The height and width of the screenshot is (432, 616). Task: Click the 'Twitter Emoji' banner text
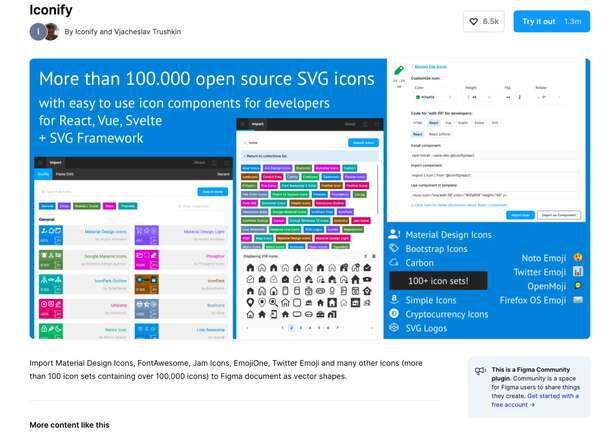click(x=540, y=272)
